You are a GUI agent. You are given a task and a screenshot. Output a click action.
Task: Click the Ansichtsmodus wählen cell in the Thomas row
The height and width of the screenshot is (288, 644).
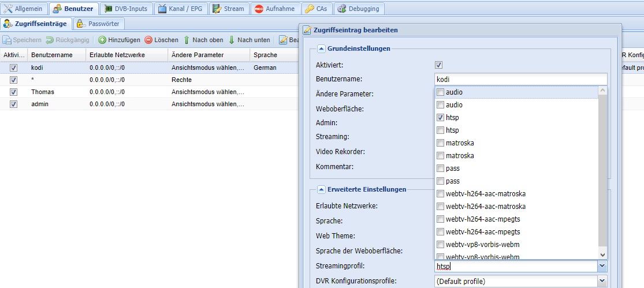[209, 92]
